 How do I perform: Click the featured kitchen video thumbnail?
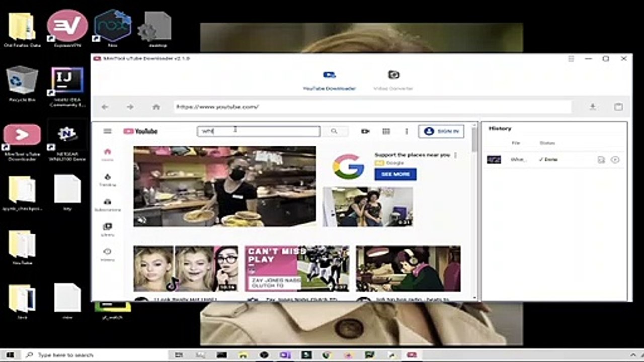click(x=224, y=187)
